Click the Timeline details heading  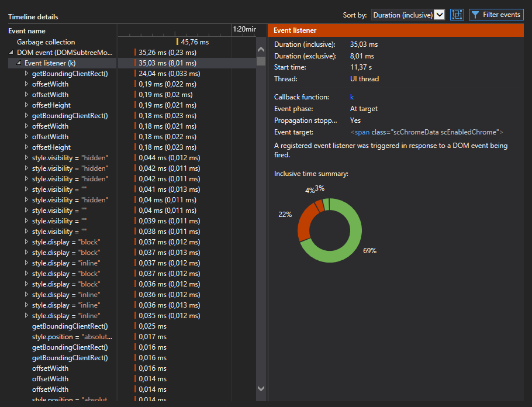[33, 16]
